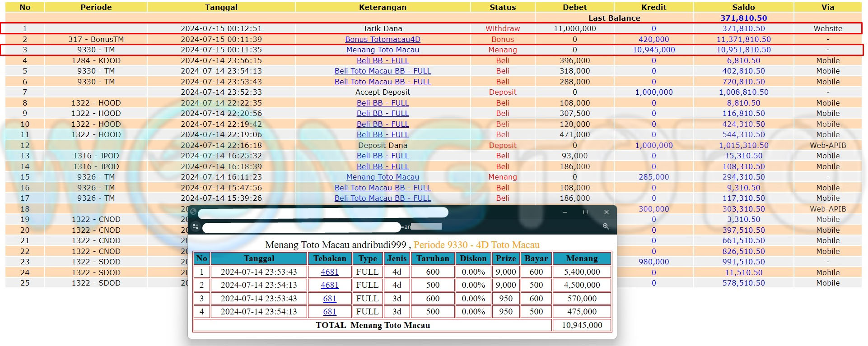Click the Saldo column header
Screen dimensions: 868x346
click(x=743, y=7)
